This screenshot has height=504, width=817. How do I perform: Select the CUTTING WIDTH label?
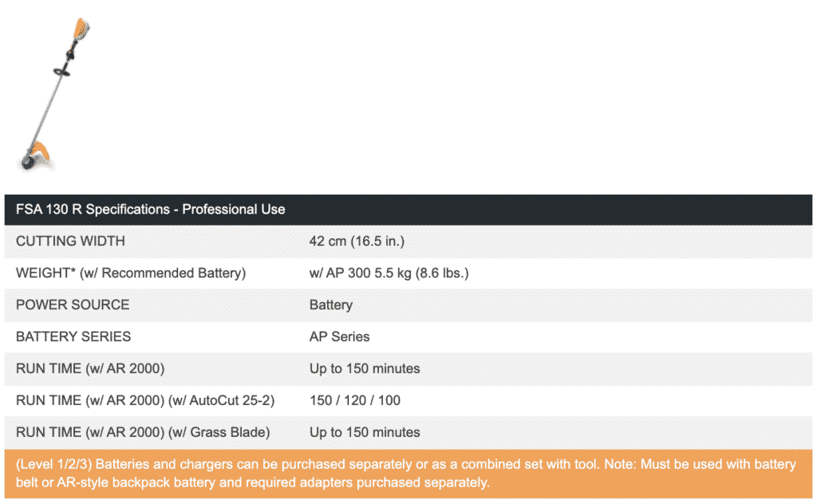(70, 241)
